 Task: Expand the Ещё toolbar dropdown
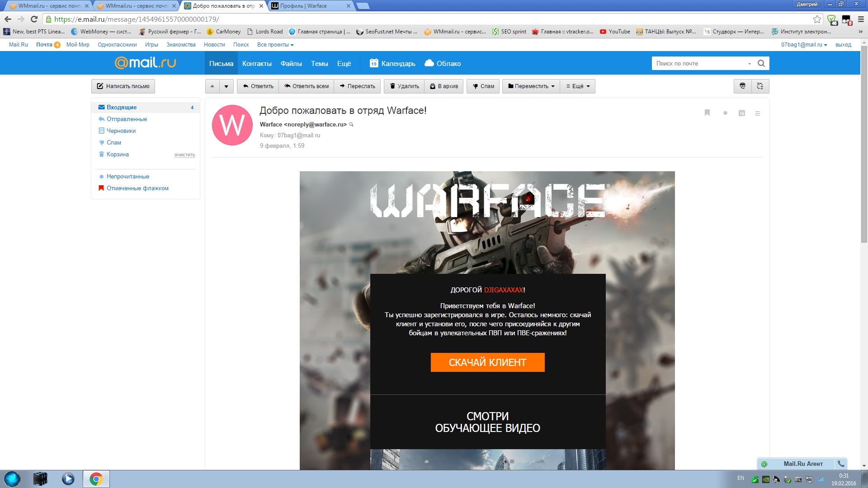point(577,86)
